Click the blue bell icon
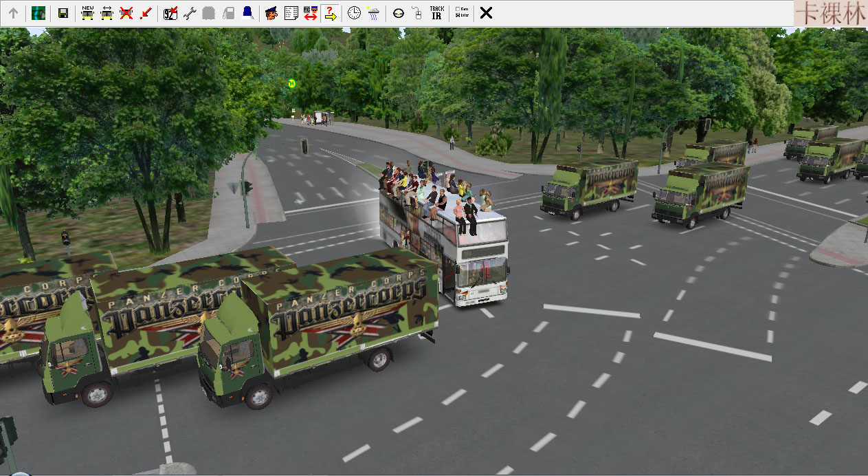This screenshot has height=476, width=868. point(247,13)
